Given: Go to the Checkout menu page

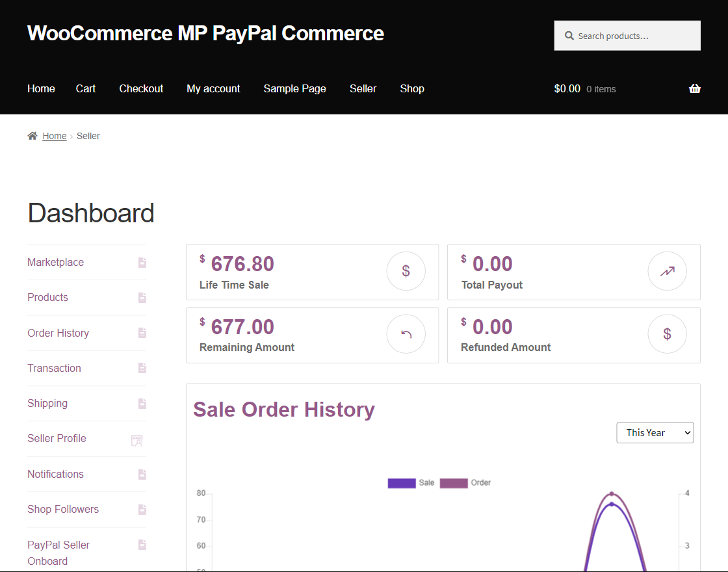Looking at the screenshot, I should point(141,89).
